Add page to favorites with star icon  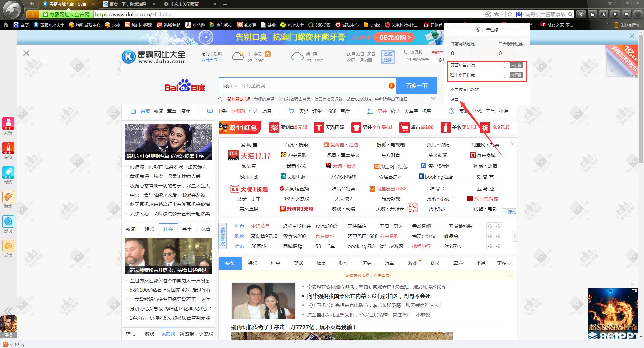[496, 14]
